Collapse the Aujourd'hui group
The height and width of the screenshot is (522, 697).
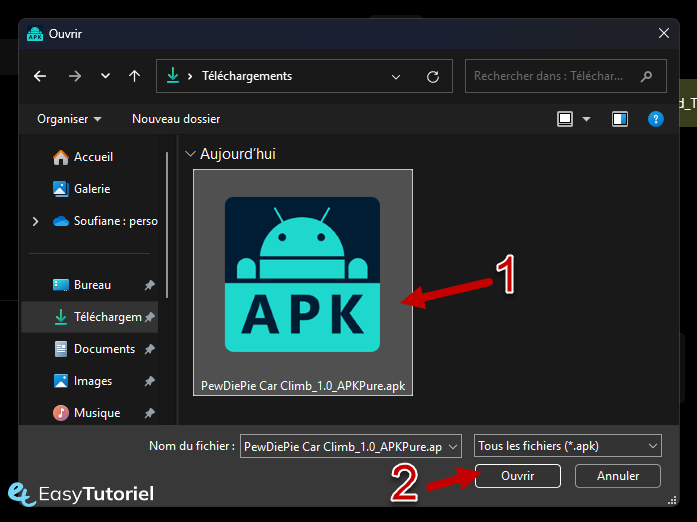(x=190, y=154)
